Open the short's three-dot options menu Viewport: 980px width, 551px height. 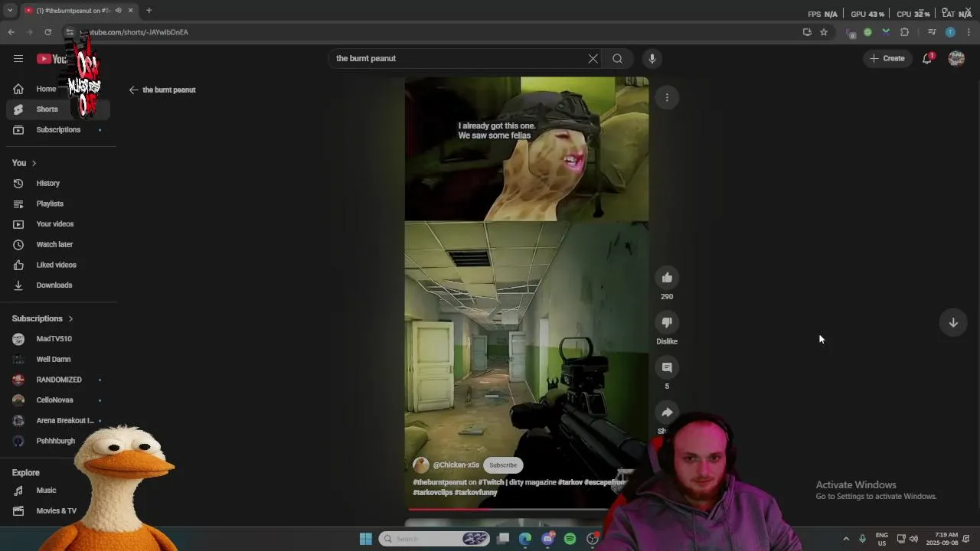667,97
